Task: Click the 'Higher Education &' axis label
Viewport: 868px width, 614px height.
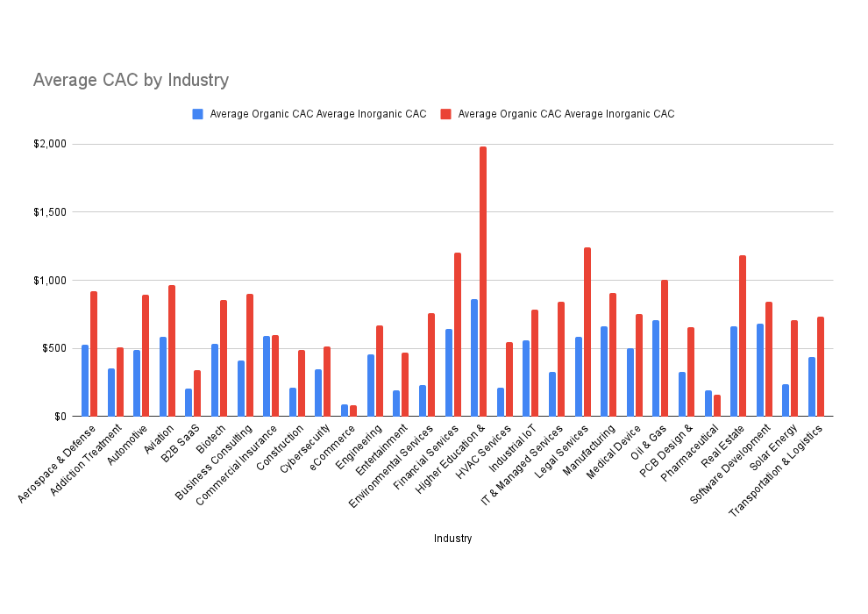Action: click(450, 459)
